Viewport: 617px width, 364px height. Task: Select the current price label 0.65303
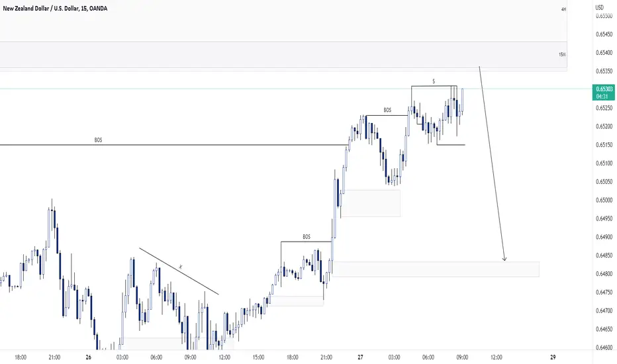pyautogui.click(x=604, y=89)
